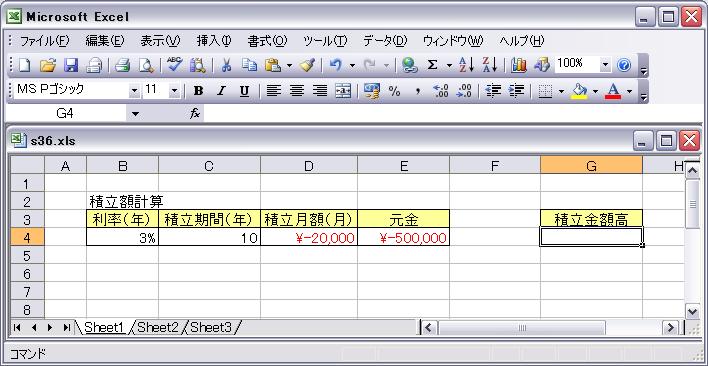Click the Undo arrow icon
This screenshot has width=708, height=366.
(x=335, y=65)
